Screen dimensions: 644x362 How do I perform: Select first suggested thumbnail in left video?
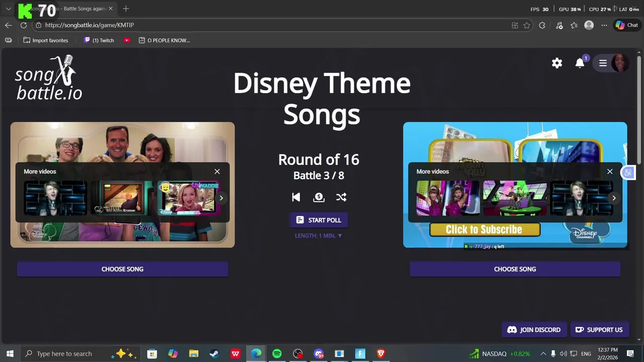click(x=55, y=198)
